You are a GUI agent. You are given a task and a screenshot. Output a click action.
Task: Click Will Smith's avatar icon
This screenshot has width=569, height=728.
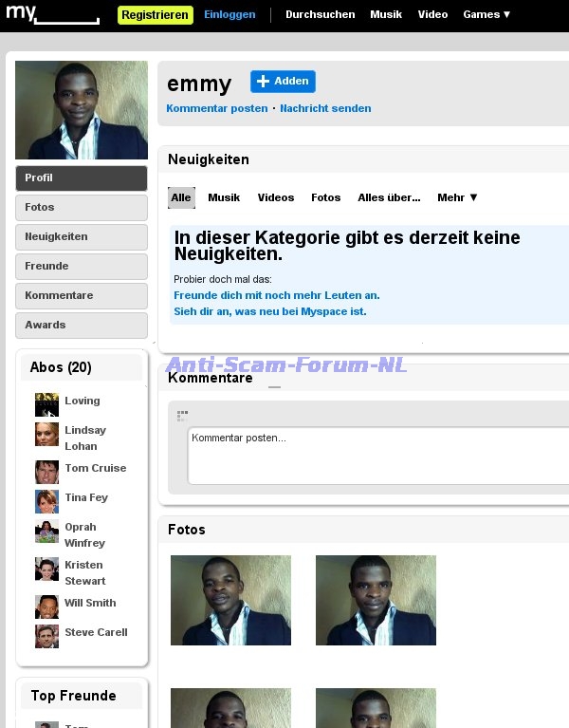coord(46,607)
